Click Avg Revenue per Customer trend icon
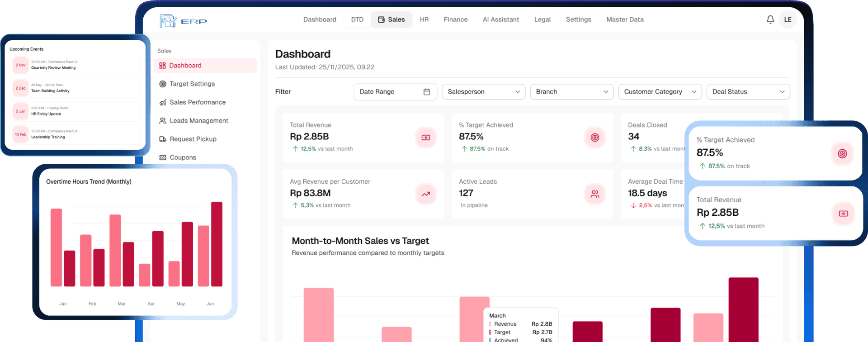Viewport: 868px width, 342px height. pos(426,194)
